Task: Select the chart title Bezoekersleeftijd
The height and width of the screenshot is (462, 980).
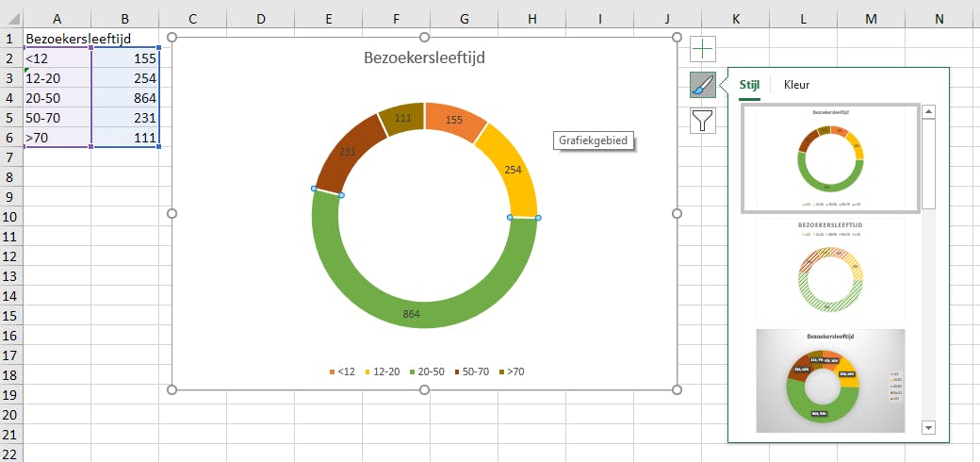Action: (x=424, y=58)
